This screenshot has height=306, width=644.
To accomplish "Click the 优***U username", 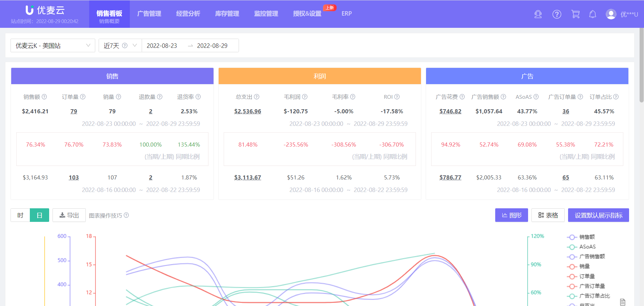I will (x=629, y=14).
